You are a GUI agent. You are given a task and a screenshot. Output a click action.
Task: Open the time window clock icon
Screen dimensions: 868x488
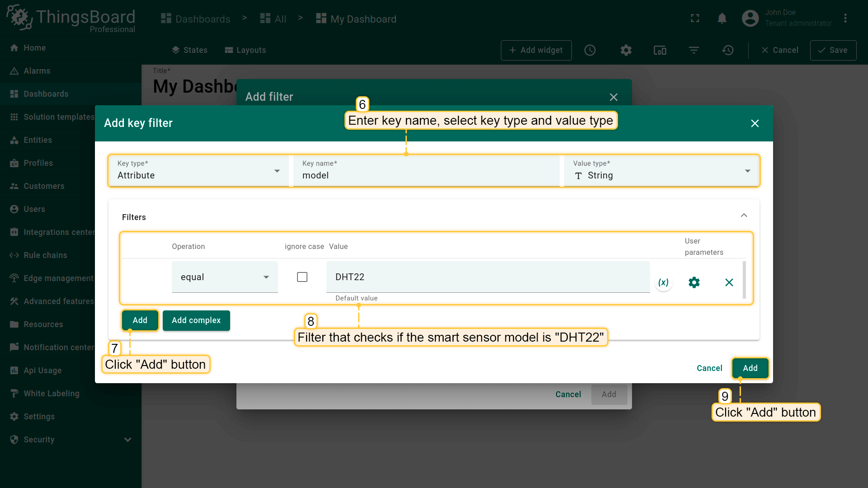click(x=590, y=50)
